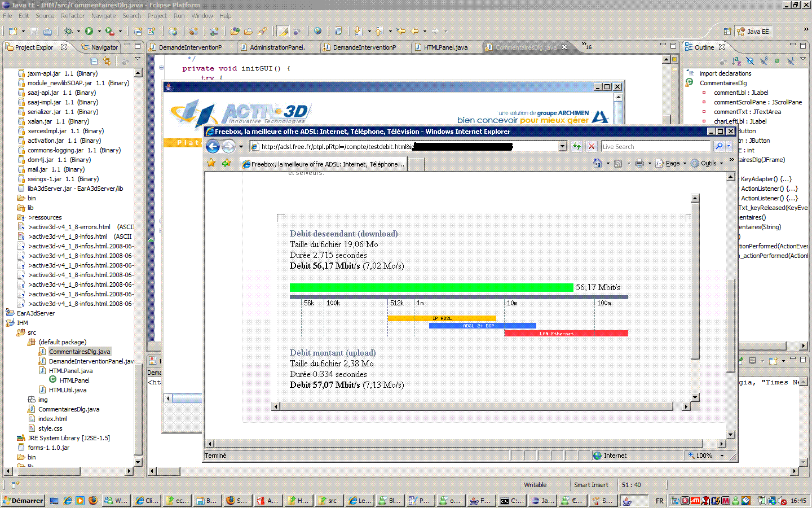This screenshot has height=508, width=812.
Task: Click the IE Home icon
Action: (x=597, y=163)
